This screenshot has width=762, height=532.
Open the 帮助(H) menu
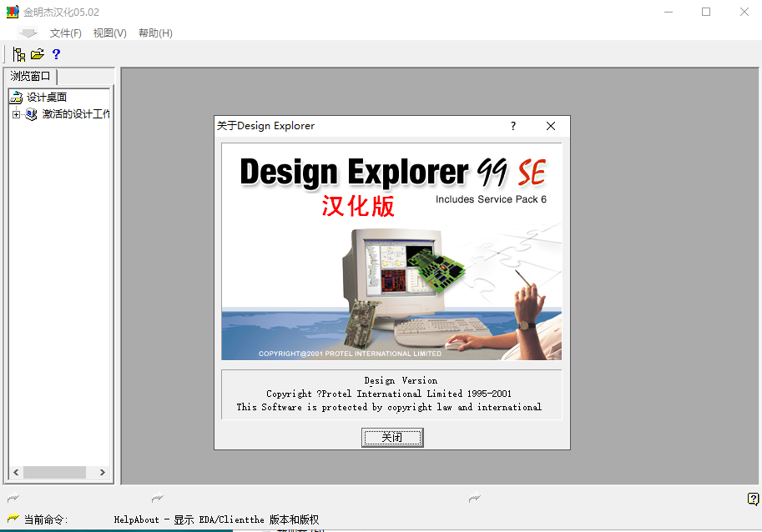(x=155, y=33)
